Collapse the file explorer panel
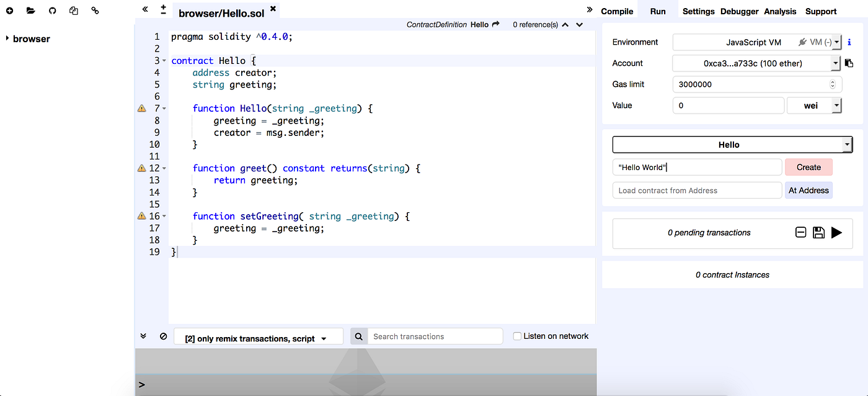868x396 pixels. click(144, 9)
